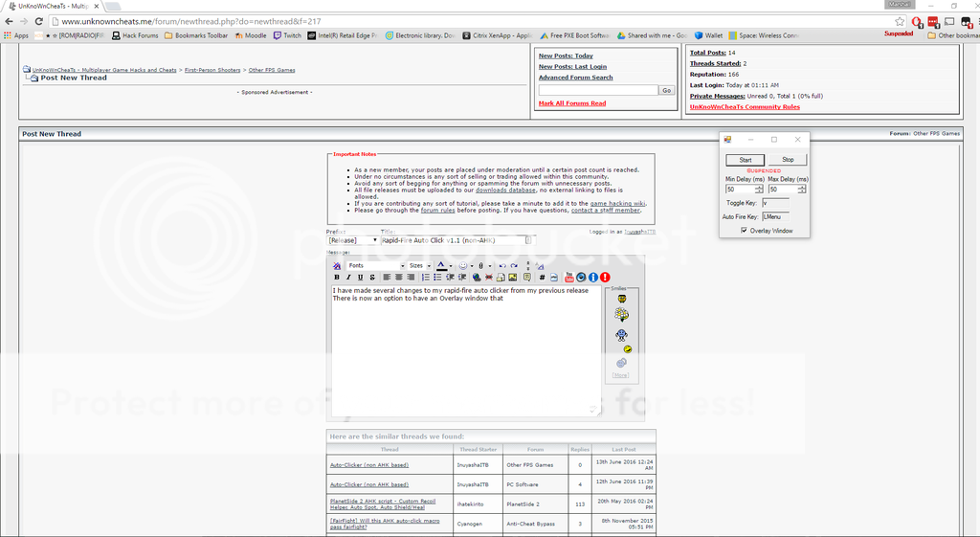The width and height of the screenshot is (980, 537).
Task: Click the Bold formatting icon
Action: pyautogui.click(x=337, y=278)
